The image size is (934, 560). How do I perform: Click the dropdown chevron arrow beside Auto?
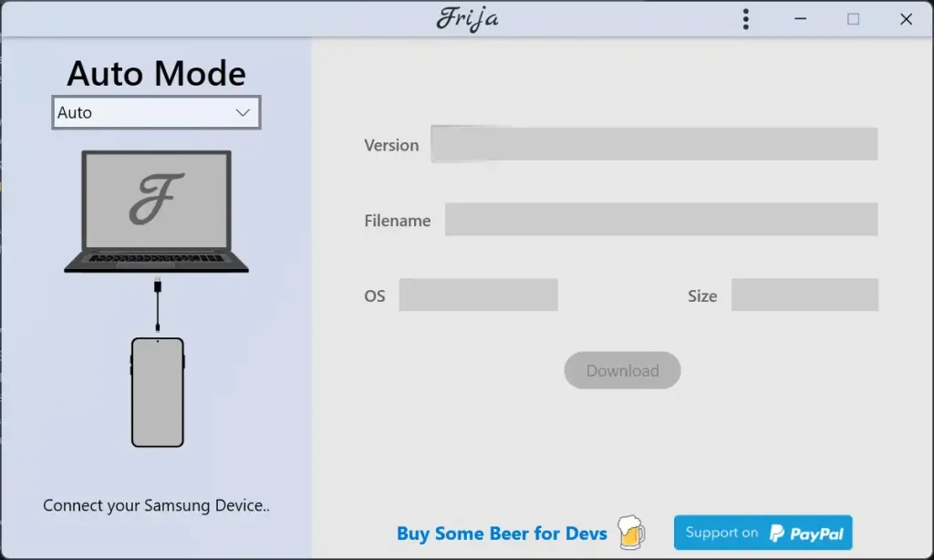[243, 112]
